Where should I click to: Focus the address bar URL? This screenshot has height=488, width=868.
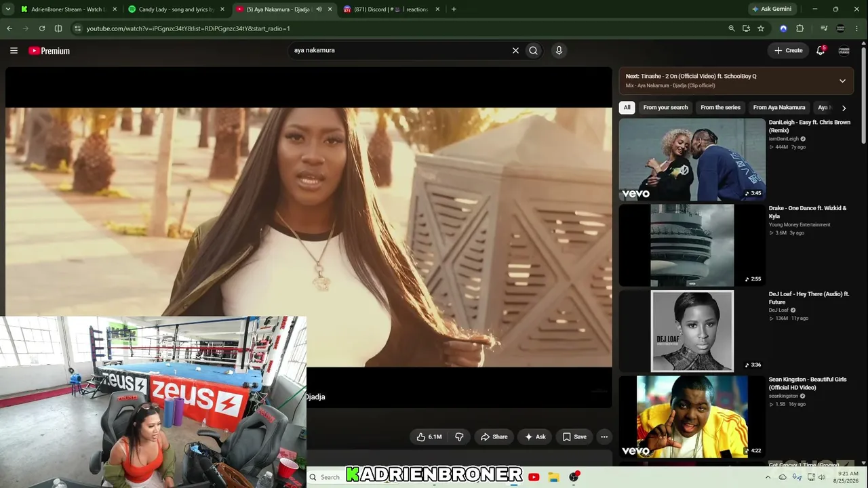[x=189, y=28]
